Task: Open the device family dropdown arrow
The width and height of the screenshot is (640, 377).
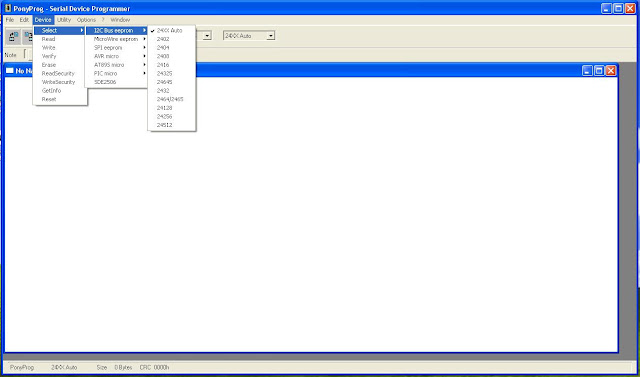Action: coord(207,36)
